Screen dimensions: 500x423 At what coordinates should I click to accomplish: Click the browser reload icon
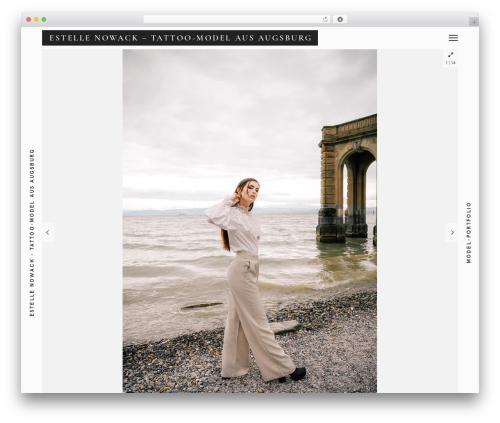pyautogui.click(x=325, y=20)
